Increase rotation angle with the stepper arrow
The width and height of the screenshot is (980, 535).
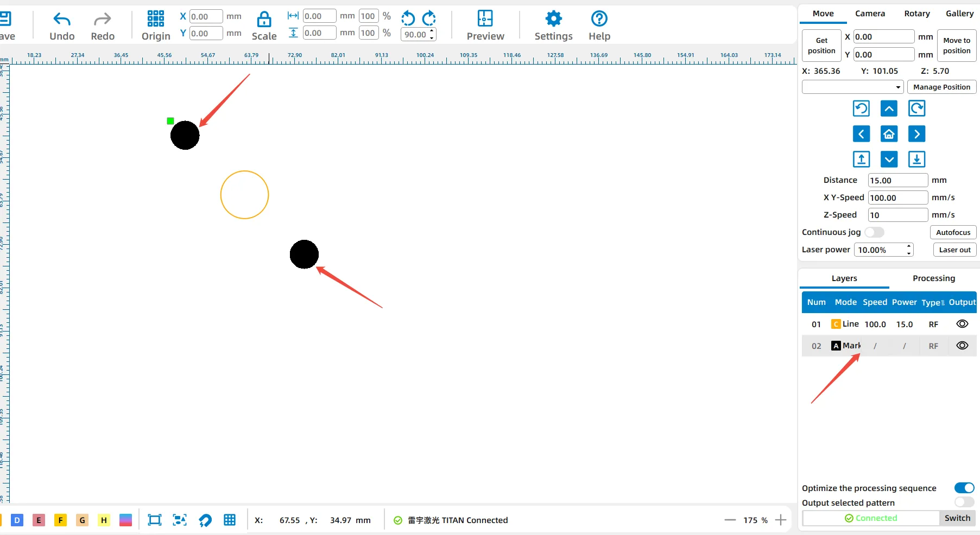click(432, 31)
